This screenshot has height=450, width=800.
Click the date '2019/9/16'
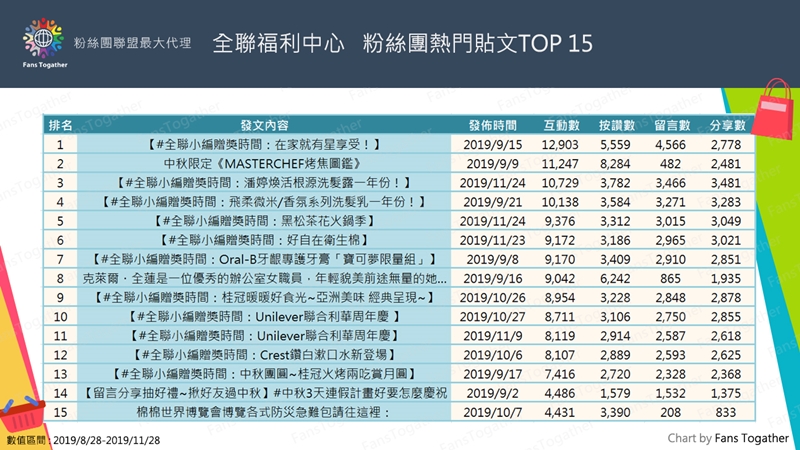(492, 279)
